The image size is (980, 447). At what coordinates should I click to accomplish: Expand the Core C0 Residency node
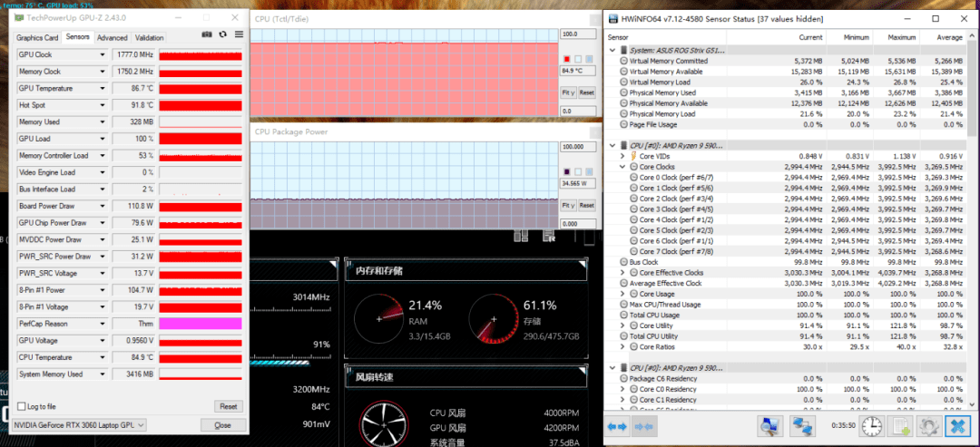[x=622, y=390]
